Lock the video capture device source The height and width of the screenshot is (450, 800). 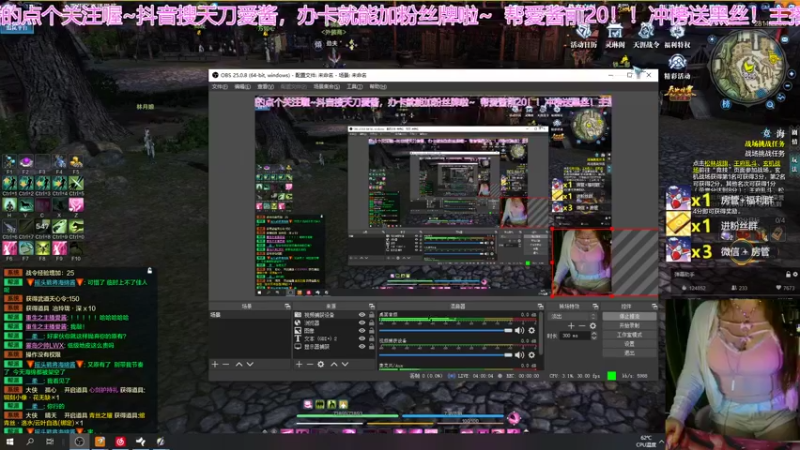371,315
